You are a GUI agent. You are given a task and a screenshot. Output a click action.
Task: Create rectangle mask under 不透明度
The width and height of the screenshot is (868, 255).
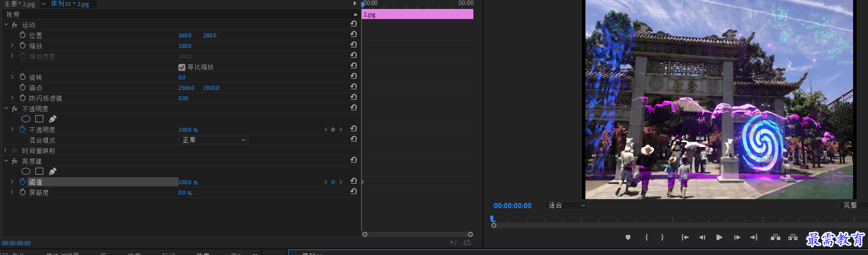(x=39, y=119)
